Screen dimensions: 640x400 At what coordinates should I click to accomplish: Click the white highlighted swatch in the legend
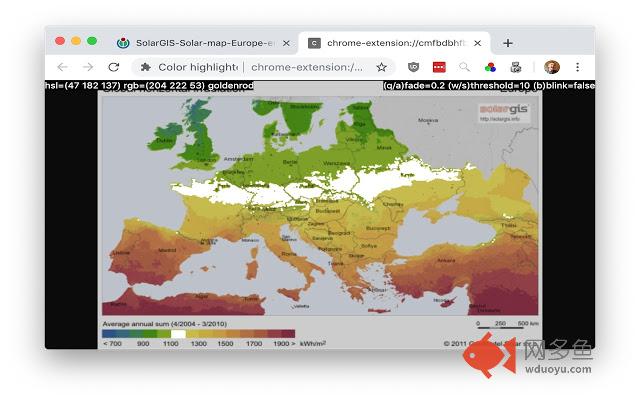pyautogui.click(x=178, y=334)
